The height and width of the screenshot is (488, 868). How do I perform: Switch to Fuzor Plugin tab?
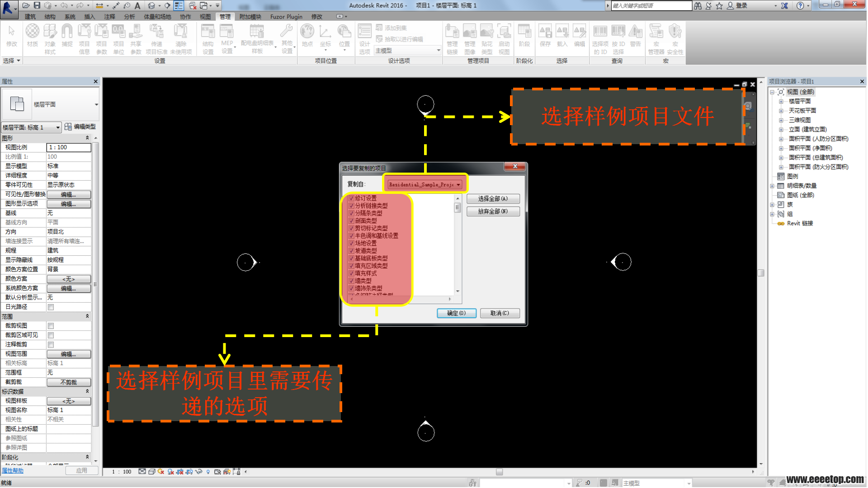coord(286,17)
